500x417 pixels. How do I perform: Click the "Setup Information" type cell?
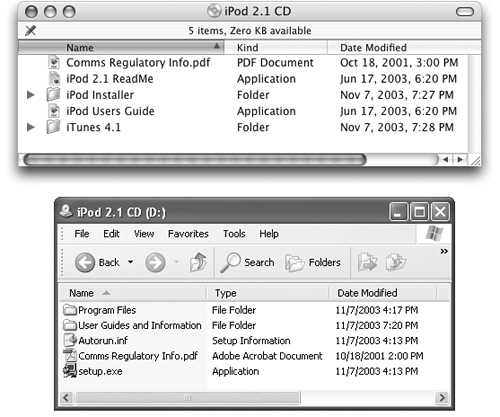pos(251,340)
